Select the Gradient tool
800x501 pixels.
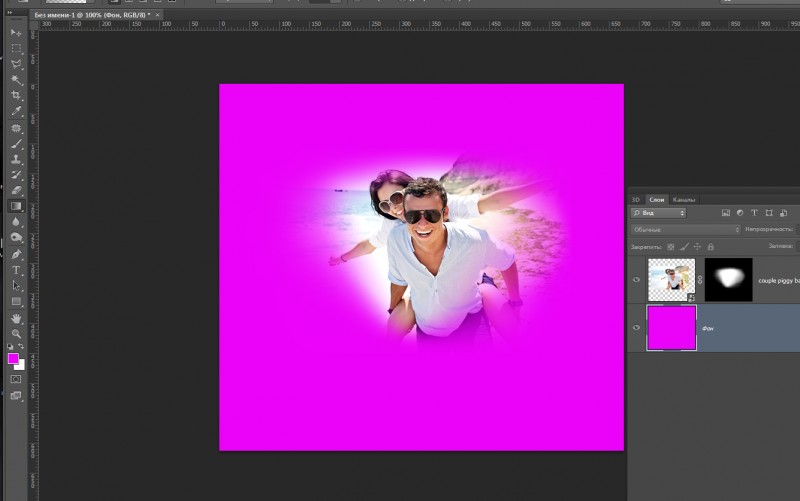16,206
